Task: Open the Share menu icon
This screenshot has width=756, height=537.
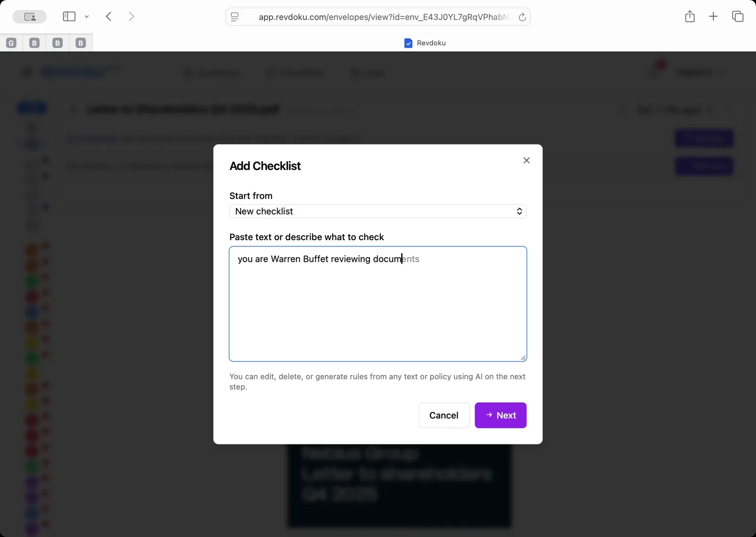Action: [x=689, y=16]
